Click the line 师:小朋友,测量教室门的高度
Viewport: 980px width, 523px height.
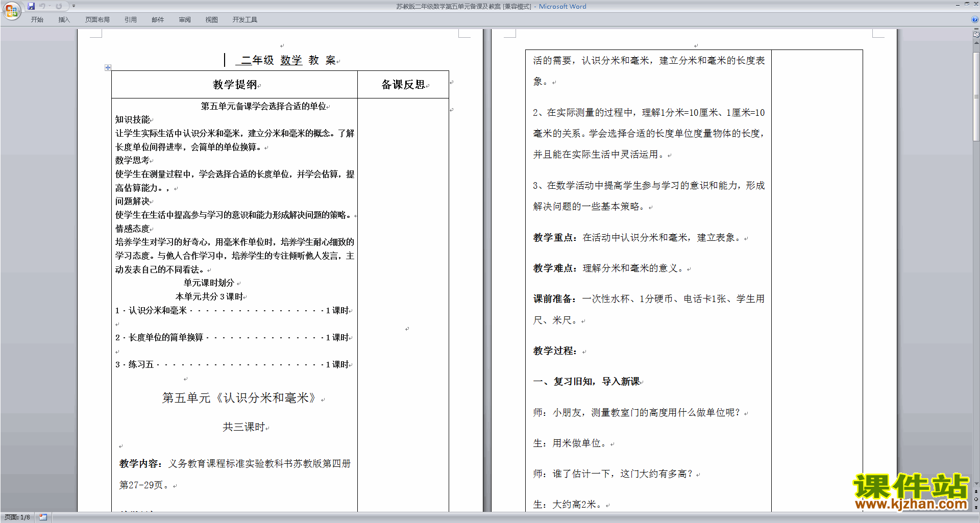click(637, 413)
